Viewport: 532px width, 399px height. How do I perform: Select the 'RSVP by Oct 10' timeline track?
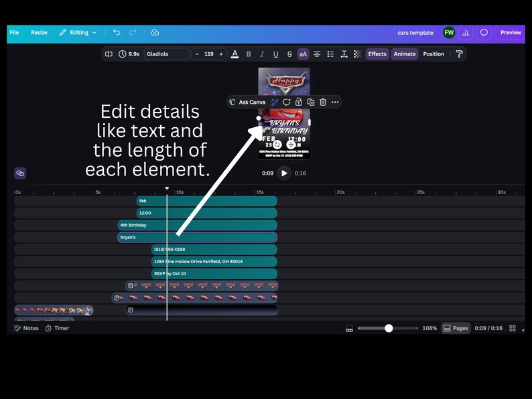pos(214,274)
